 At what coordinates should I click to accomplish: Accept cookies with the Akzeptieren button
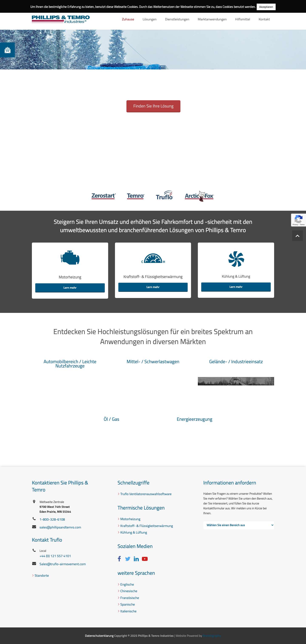click(x=266, y=7)
